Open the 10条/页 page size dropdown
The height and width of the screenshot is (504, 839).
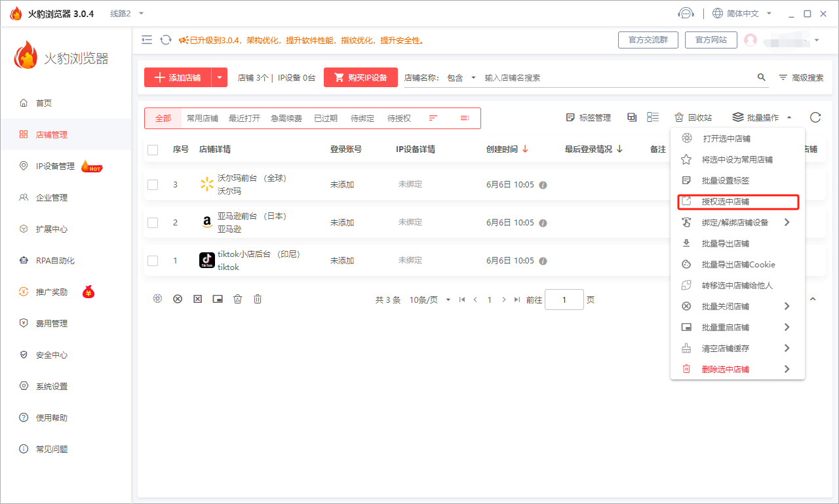pyautogui.click(x=430, y=300)
